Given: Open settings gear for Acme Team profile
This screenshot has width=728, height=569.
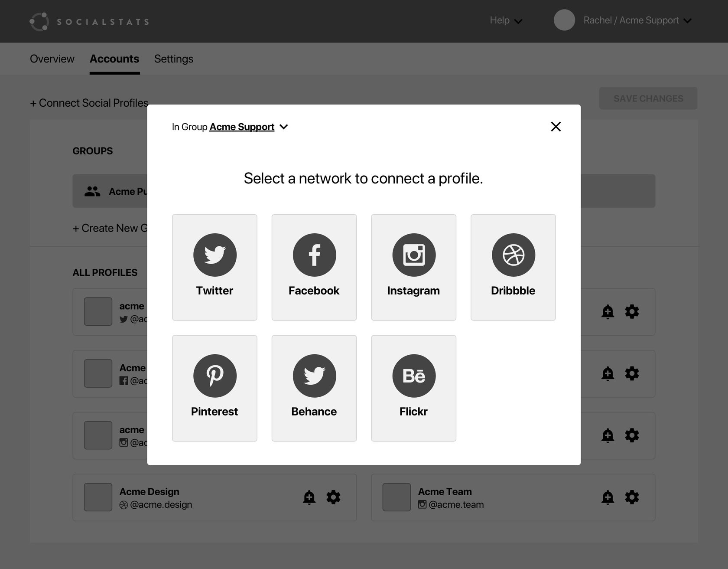Looking at the screenshot, I should click(632, 497).
